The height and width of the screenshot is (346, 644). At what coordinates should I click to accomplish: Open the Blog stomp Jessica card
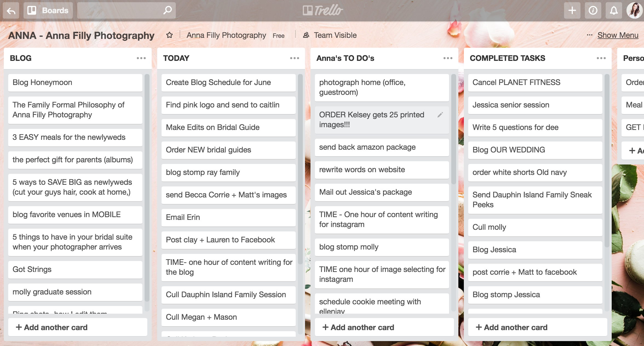tap(535, 295)
